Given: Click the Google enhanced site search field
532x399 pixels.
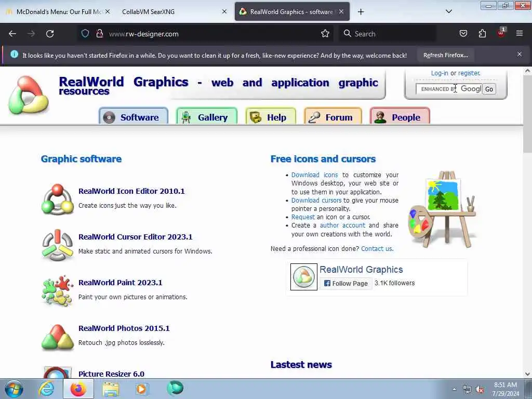Looking at the screenshot, I should [x=449, y=89].
